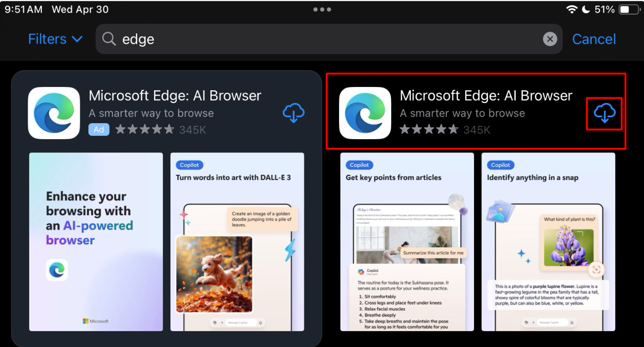Tap the Copilot badge above "Identify anything"
Screen dimensions: 644x347
tap(500, 165)
